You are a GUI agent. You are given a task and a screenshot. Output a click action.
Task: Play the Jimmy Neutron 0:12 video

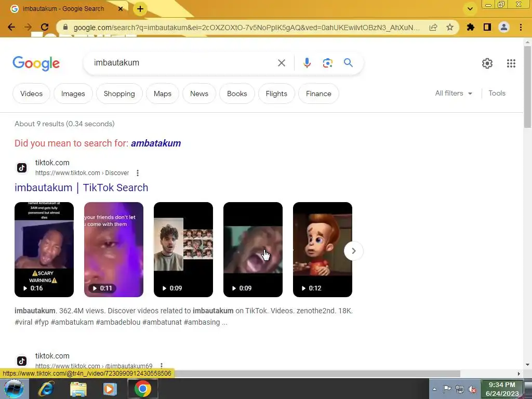coord(322,249)
